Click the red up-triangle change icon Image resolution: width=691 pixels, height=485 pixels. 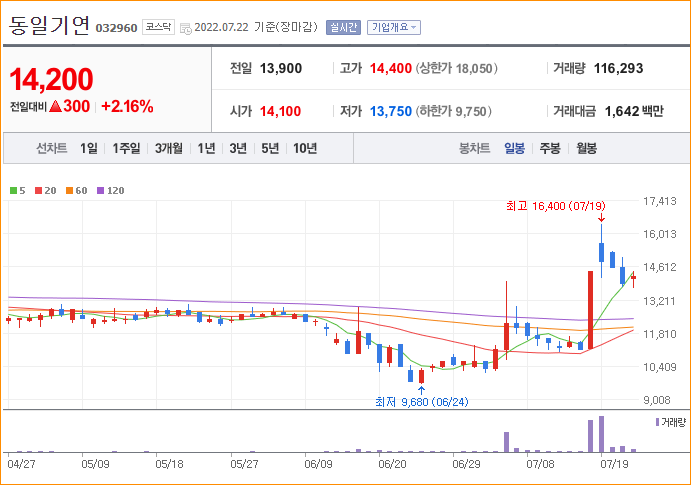point(56,106)
